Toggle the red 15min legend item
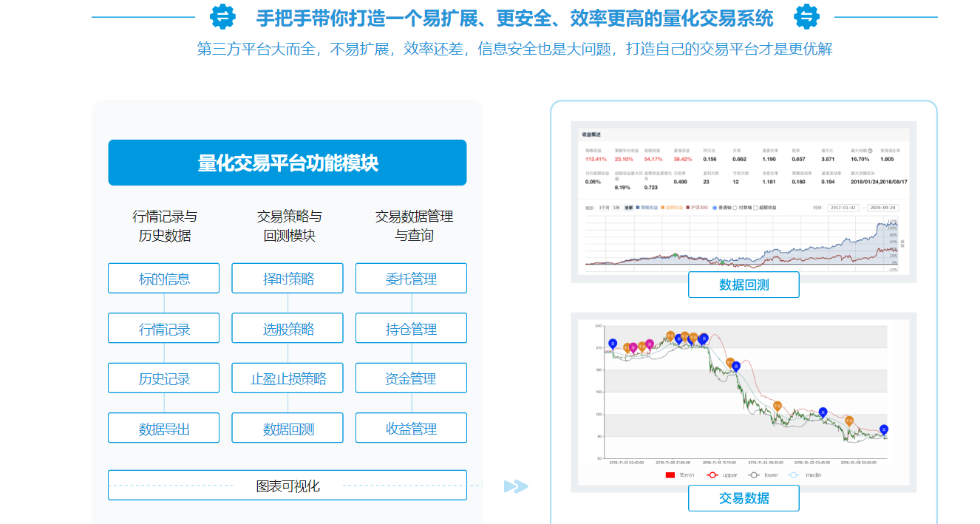This screenshot has height=524, width=980. pos(679,475)
